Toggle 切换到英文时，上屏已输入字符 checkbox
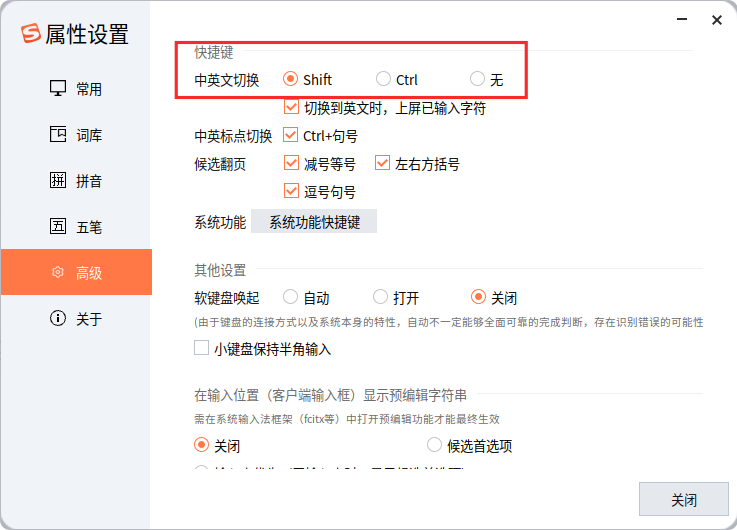Viewport: 737px width, 530px height. click(x=291, y=107)
